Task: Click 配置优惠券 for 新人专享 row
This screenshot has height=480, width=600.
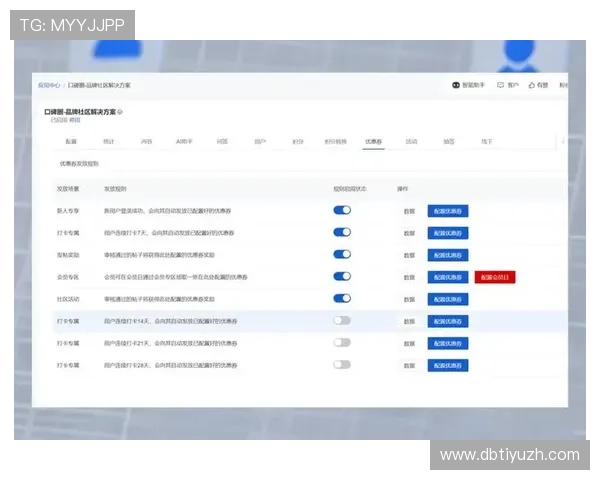Action: click(x=448, y=211)
